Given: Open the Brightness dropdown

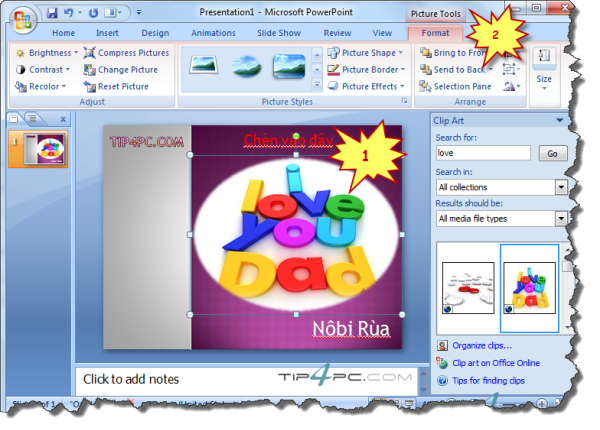Looking at the screenshot, I should click(x=46, y=53).
